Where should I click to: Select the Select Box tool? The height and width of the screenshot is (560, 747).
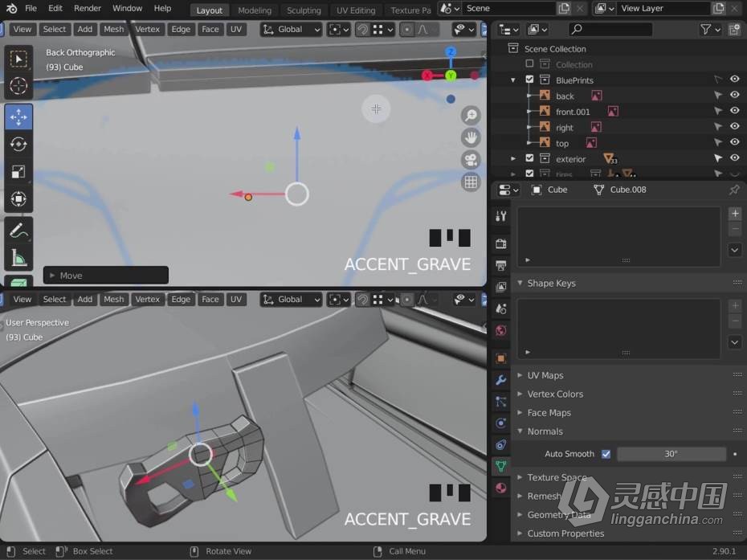pyautogui.click(x=18, y=59)
